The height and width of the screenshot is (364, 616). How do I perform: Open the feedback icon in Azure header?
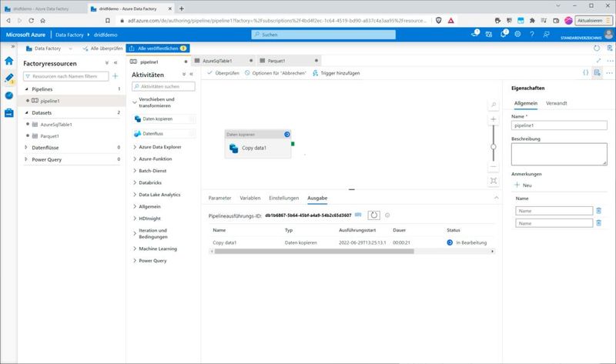point(546,34)
